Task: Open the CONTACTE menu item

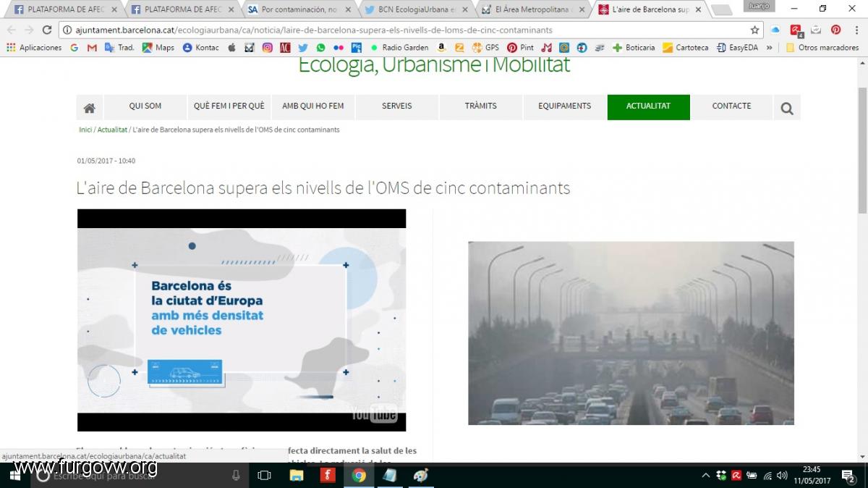Action: (x=732, y=106)
